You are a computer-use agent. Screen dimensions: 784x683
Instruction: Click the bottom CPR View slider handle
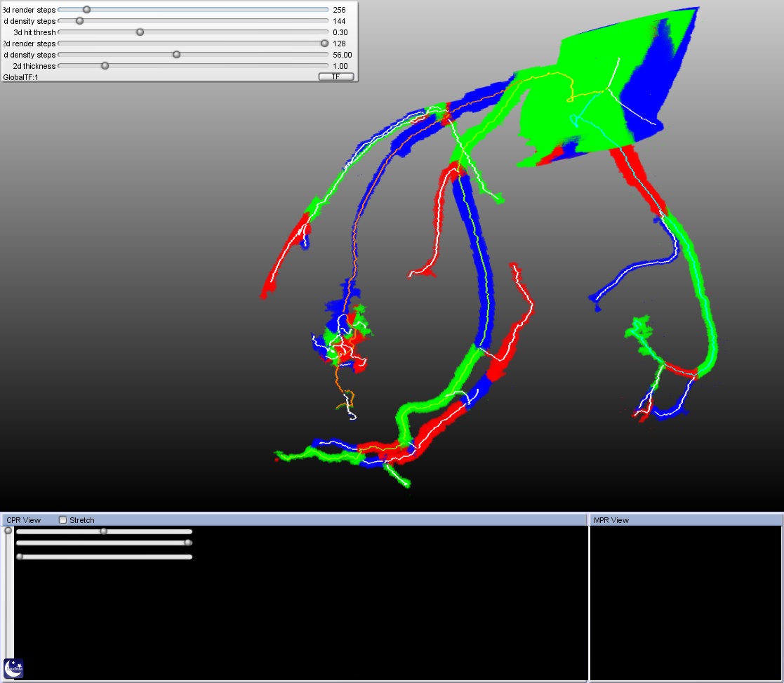20,557
